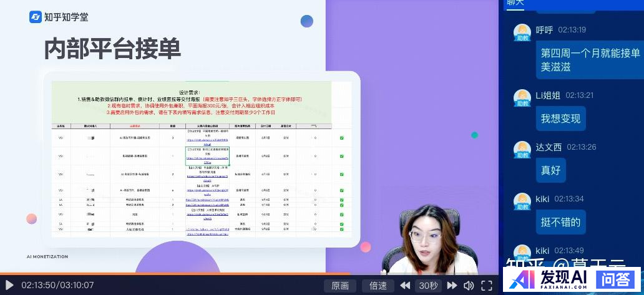Click the AI MONETIZATION footer text
644x295 pixels.
(x=47, y=256)
